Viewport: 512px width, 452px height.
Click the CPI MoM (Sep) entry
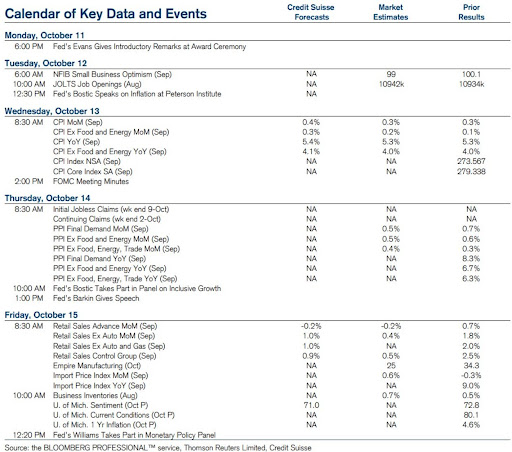(x=78, y=122)
